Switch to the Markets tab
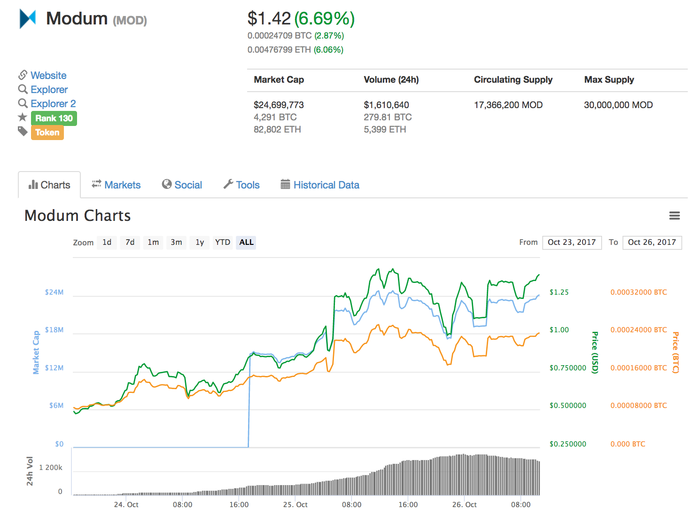 tap(116, 185)
